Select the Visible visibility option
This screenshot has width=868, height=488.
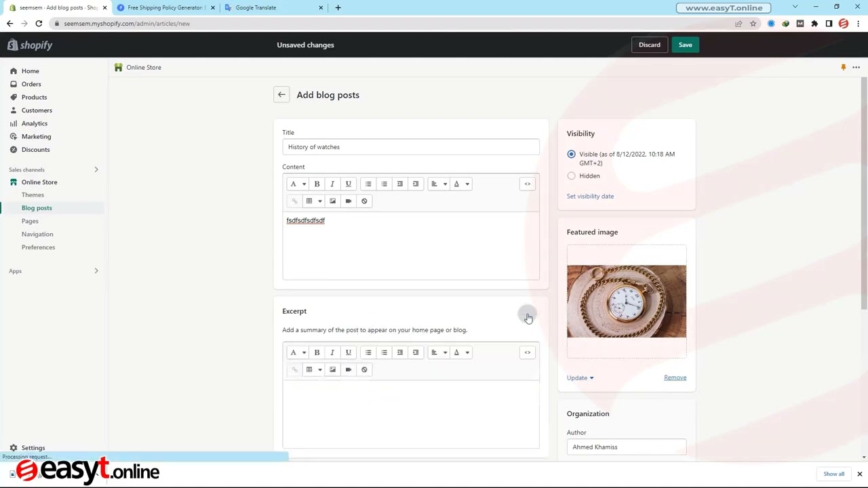click(571, 155)
